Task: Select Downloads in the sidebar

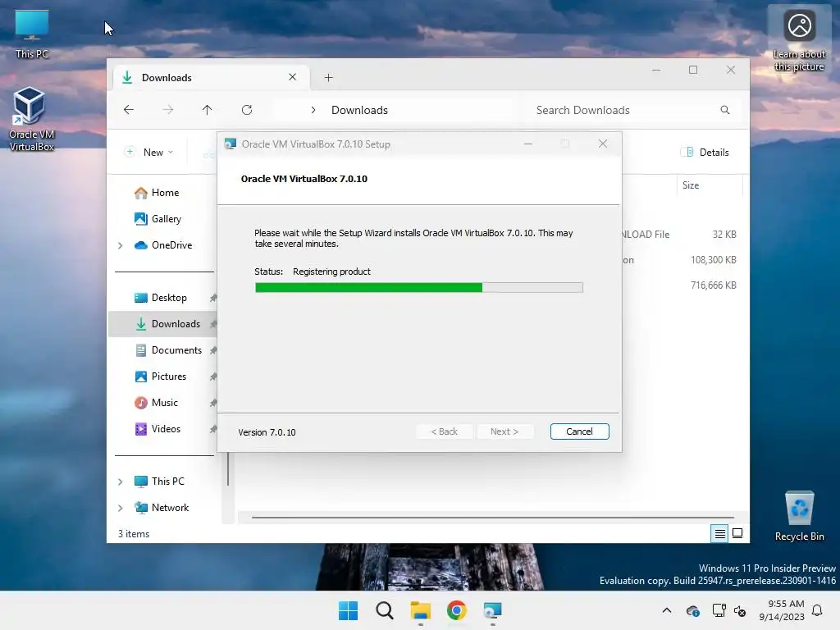Action: 167,323
